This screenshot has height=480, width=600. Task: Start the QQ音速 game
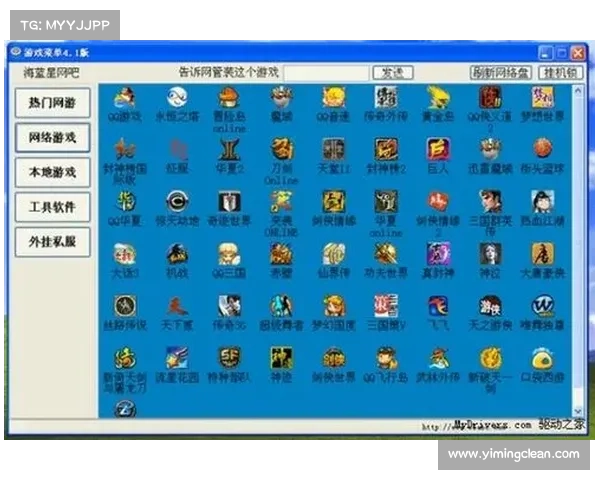tap(334, 97)
